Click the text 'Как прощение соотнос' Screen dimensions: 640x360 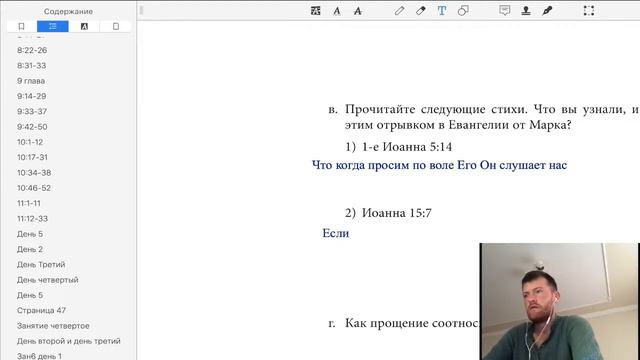pos(411,323)
